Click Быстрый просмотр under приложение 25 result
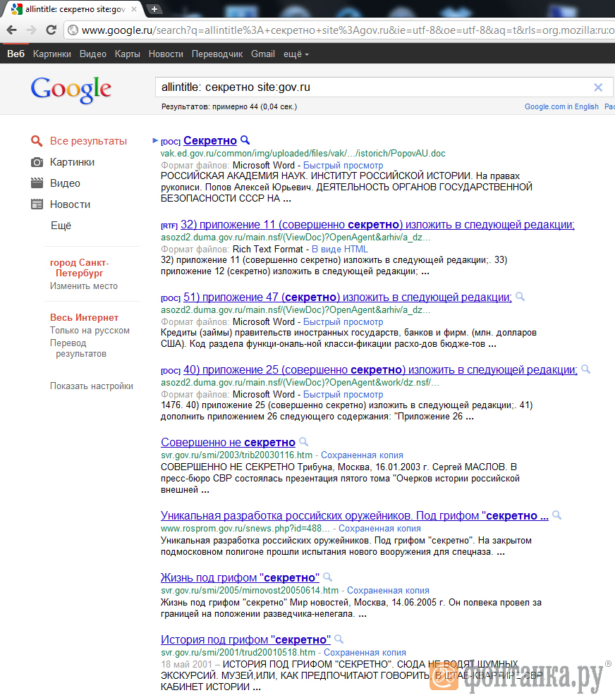This screenshot has width=615, height=700. pyautogui.click(x=343, y=395)
